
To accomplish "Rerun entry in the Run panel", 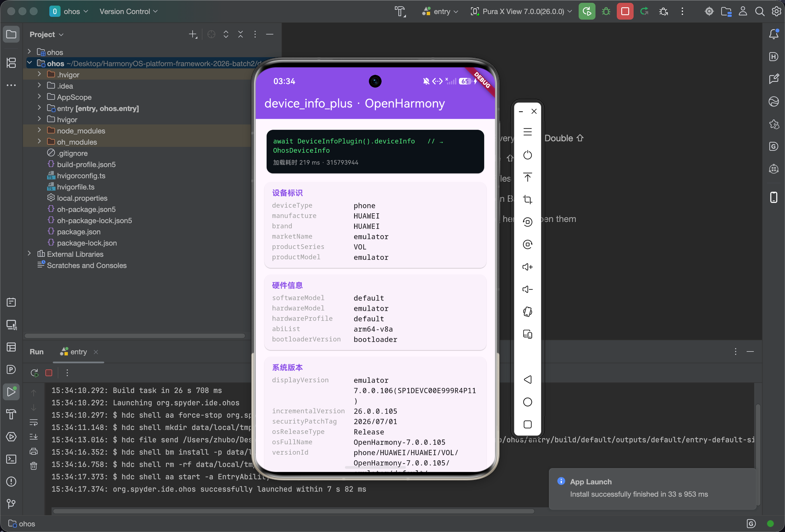I will (x=34, y=373).
